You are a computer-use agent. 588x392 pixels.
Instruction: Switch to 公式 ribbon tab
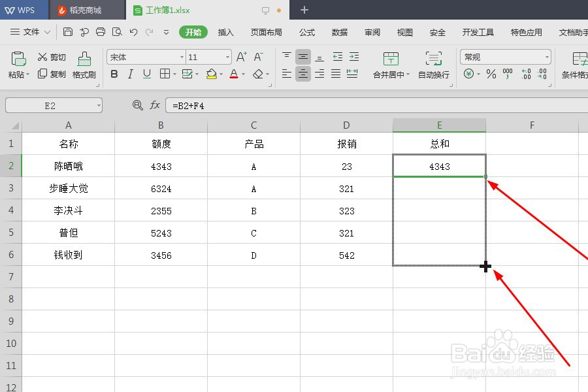[307, 32]
